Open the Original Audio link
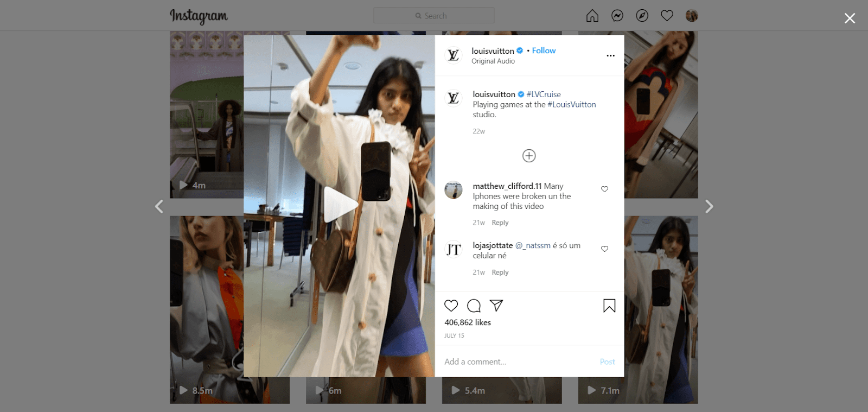Image resolution: width=868 pixels, height=412 pixels. click(x=493, y=61)
